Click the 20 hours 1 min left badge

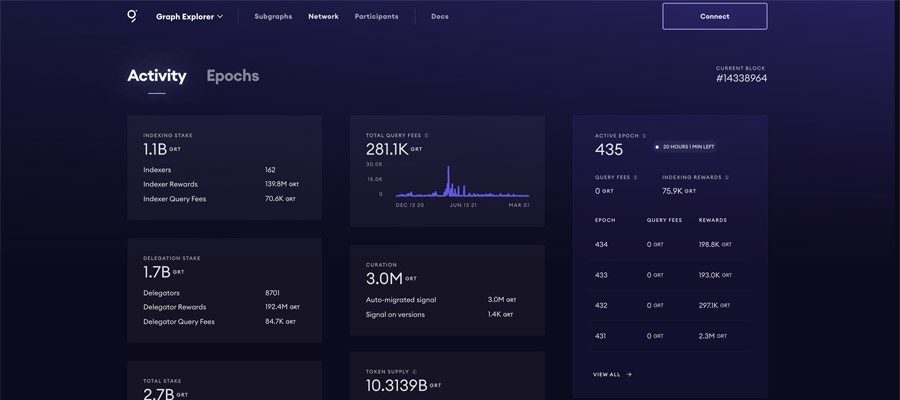click(x=684, y=147)
